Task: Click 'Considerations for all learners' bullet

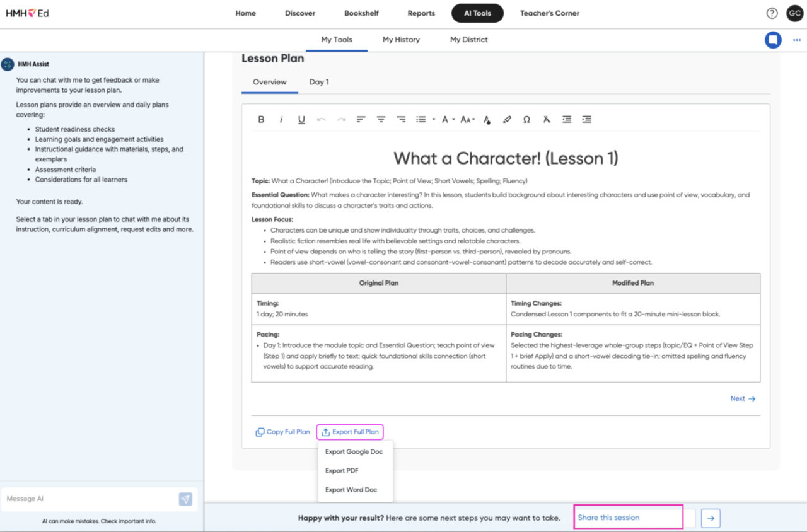Action: click(81, 180)
